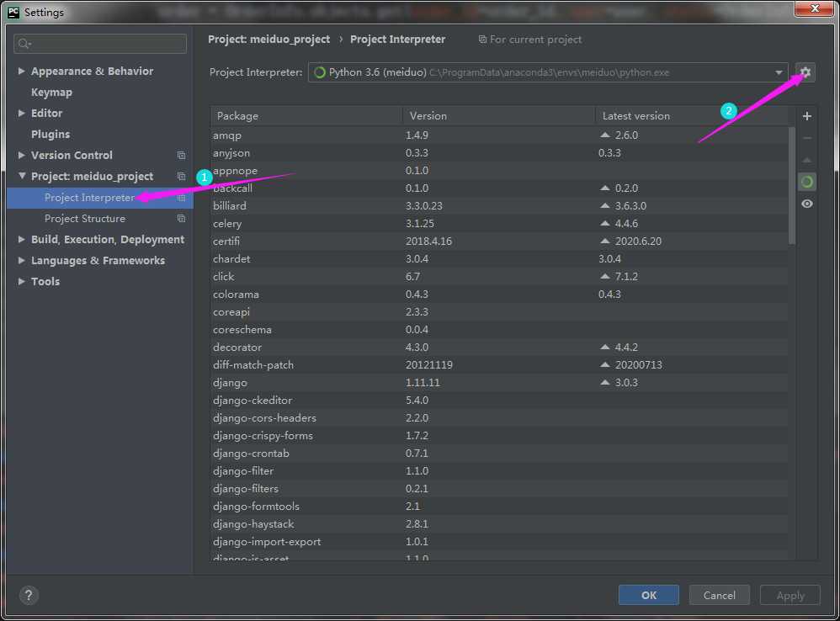The width and height of the screenshot is (840, 621).
Task: Click the PyCharm icon in the title bar
Action: pos(13,12)
